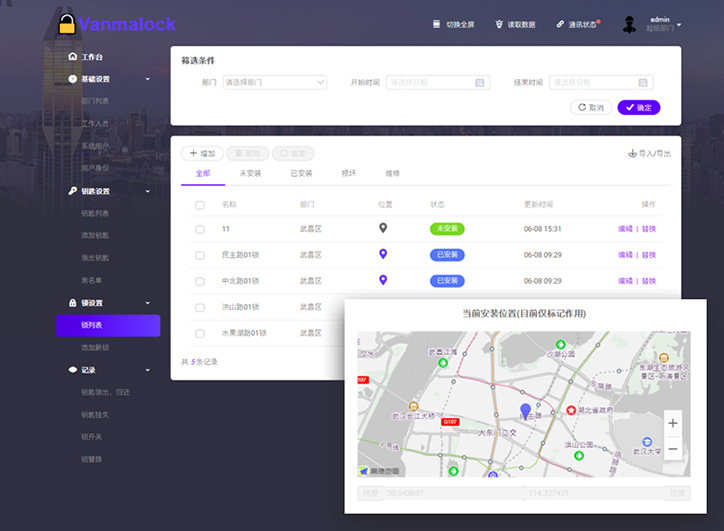Zoom in the map with plus button

[672, 424]
